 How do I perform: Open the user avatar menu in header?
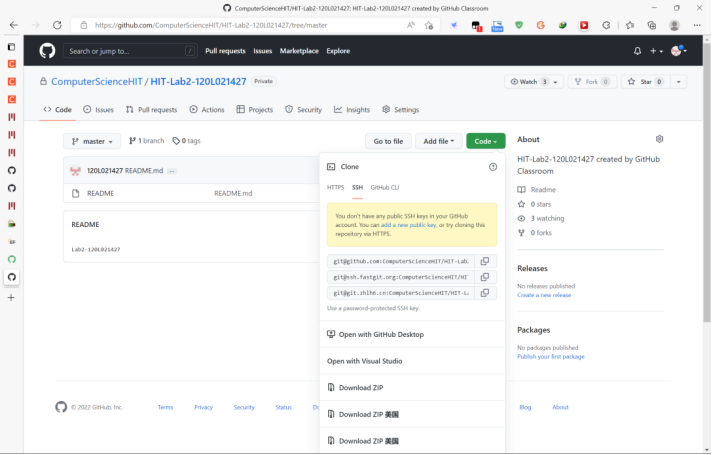click(678, 51)
